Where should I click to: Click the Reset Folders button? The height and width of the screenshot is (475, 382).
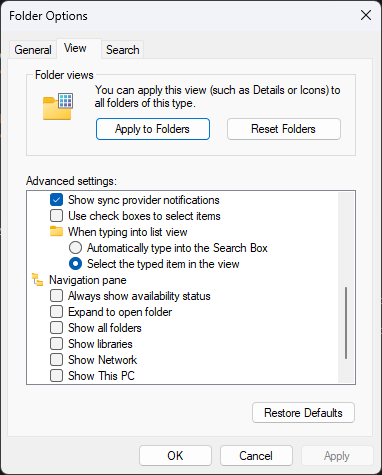click(x=284, y=129)
